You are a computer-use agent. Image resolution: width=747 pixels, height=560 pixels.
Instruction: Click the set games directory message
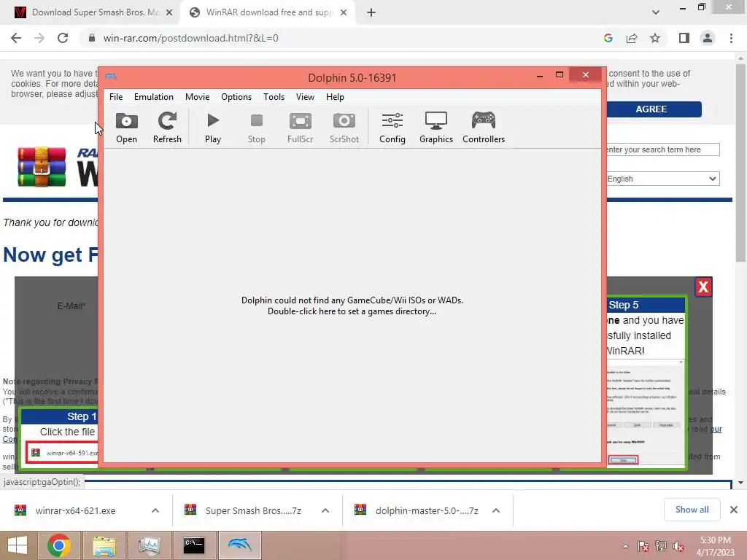coord(352,306)
